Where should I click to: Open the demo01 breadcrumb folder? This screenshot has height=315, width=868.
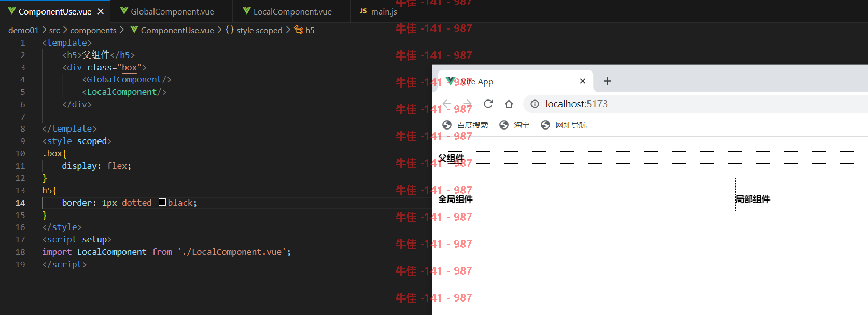[23, 30]
